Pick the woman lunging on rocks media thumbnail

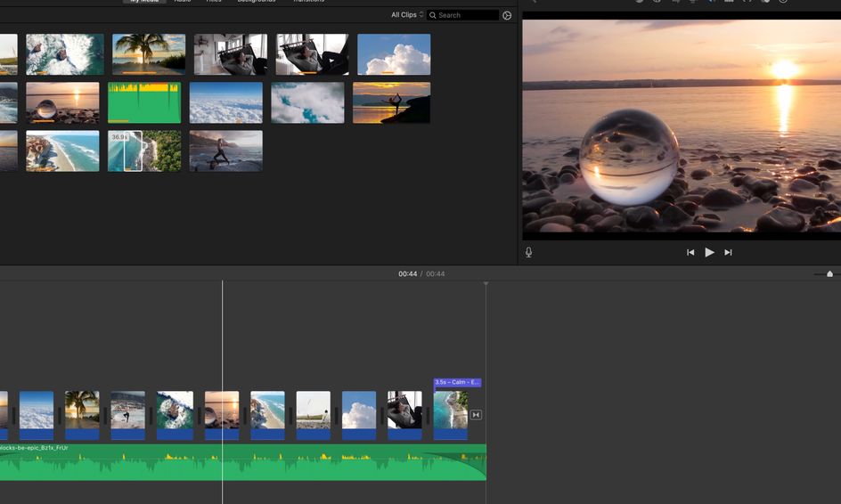(x=225, y=151)
